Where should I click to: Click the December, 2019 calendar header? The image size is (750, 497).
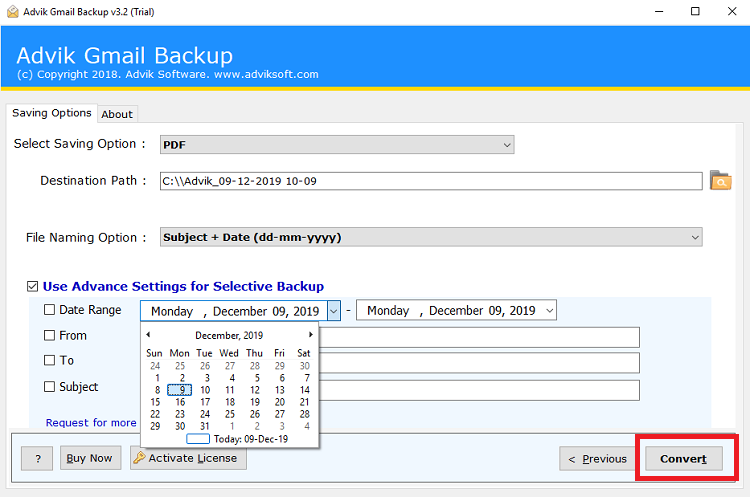(229, 335)
